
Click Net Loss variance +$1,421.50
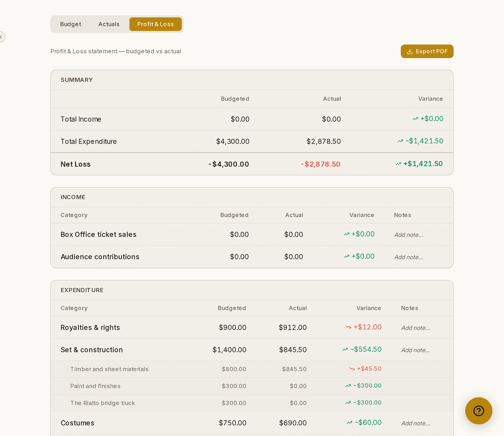click(x=419, y=164)
